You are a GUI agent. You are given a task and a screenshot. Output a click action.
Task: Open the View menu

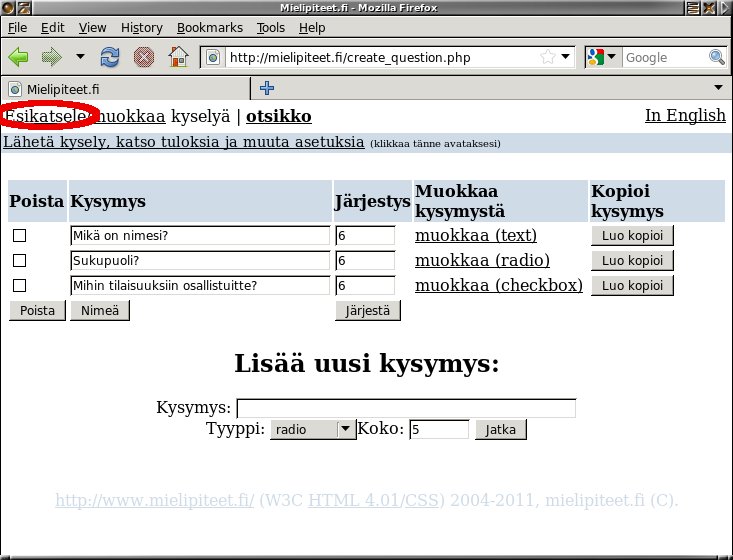(92, 28)
